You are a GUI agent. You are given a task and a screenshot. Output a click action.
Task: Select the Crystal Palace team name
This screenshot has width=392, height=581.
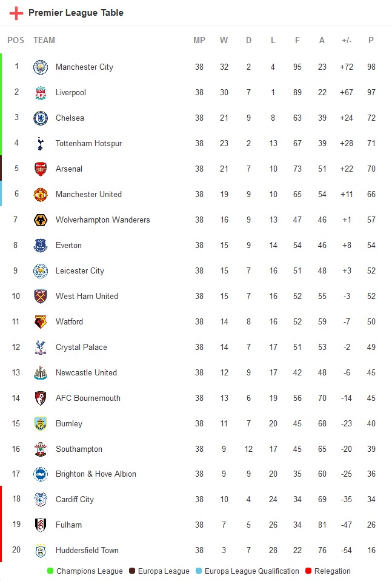coord(81,348)
